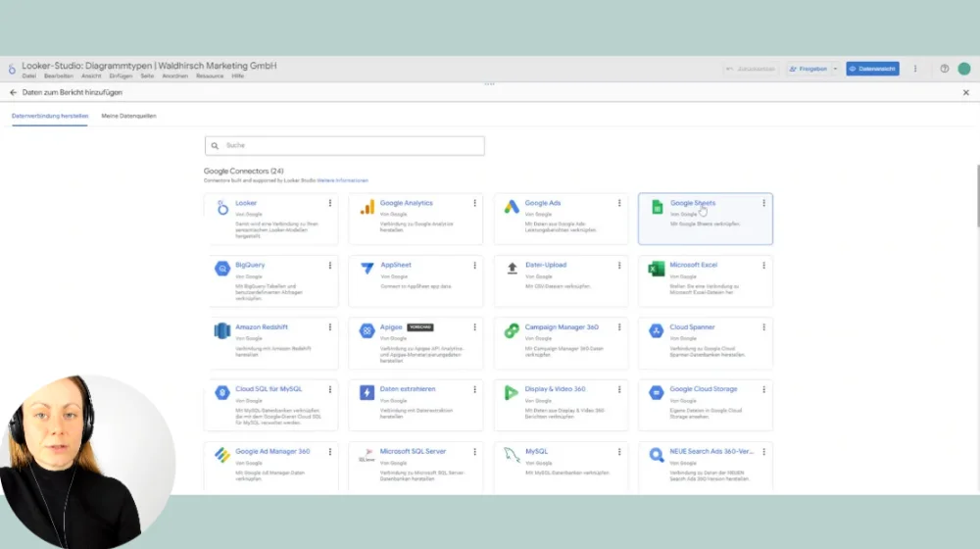Click the Google Analytics connector icon

click(x=367, y=208)
